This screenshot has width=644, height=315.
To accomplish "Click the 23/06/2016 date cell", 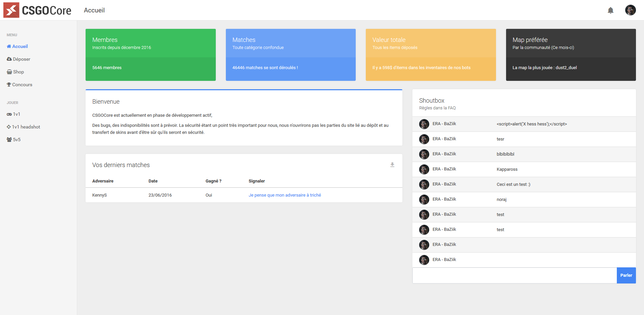I will (160, 195).
